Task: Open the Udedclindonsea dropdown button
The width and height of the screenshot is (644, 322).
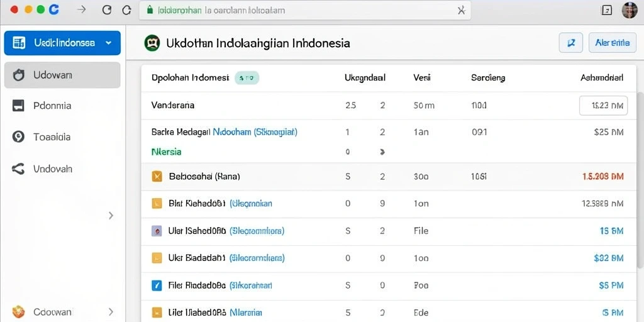Action: (x=62, y=43)
